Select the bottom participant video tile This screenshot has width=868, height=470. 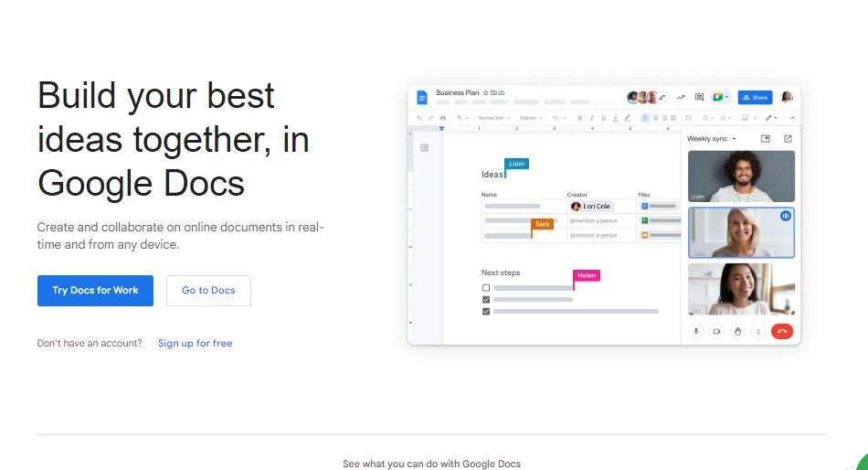point(741,289)
